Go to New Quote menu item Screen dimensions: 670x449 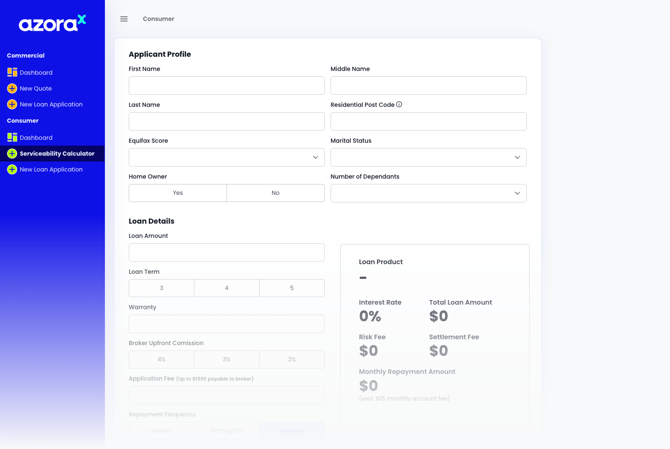pyautogui.click(x=38, y=89)
